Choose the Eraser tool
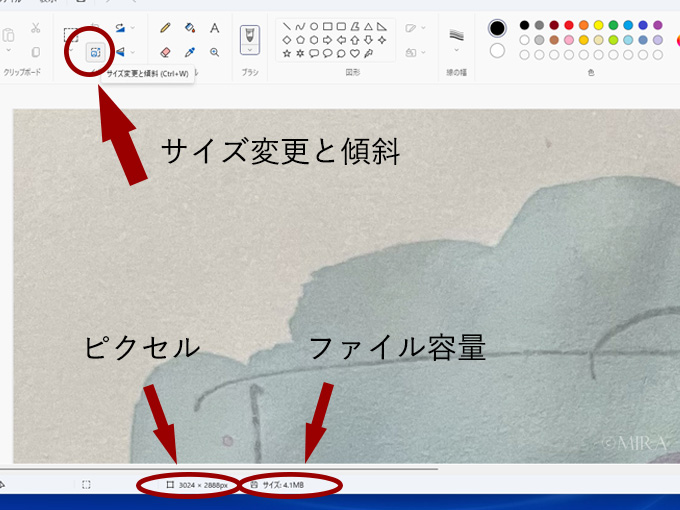680x510 pixels. (166, 52)
